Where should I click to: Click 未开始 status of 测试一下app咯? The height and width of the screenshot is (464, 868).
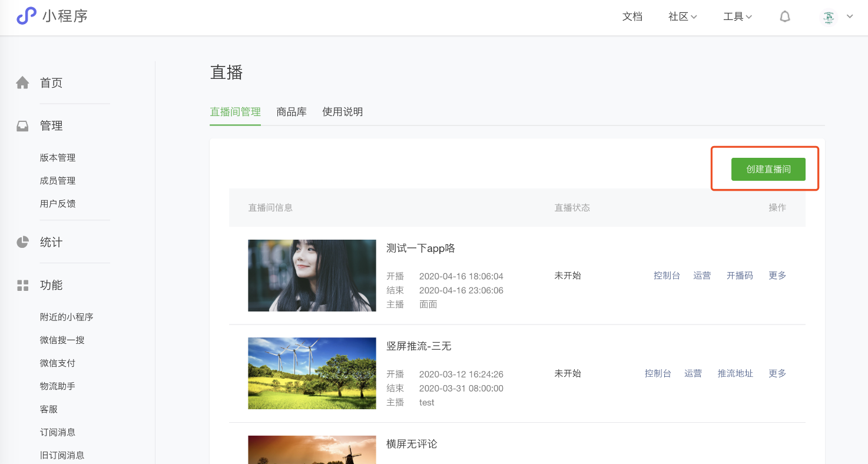[x=568, y=276]
